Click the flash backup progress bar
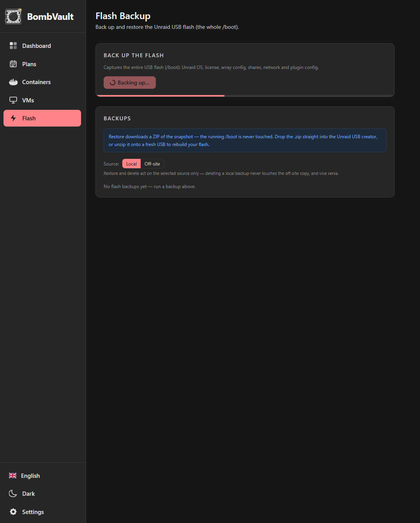420x523 pixels. pyautogui.click(x=245, y=95)
